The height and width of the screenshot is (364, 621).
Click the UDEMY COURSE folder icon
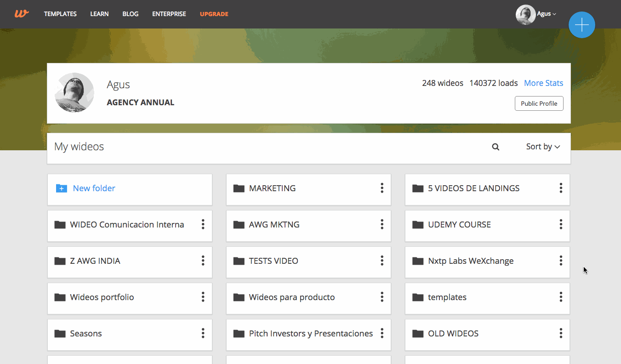pyautogui.click(x=418, y=224)
